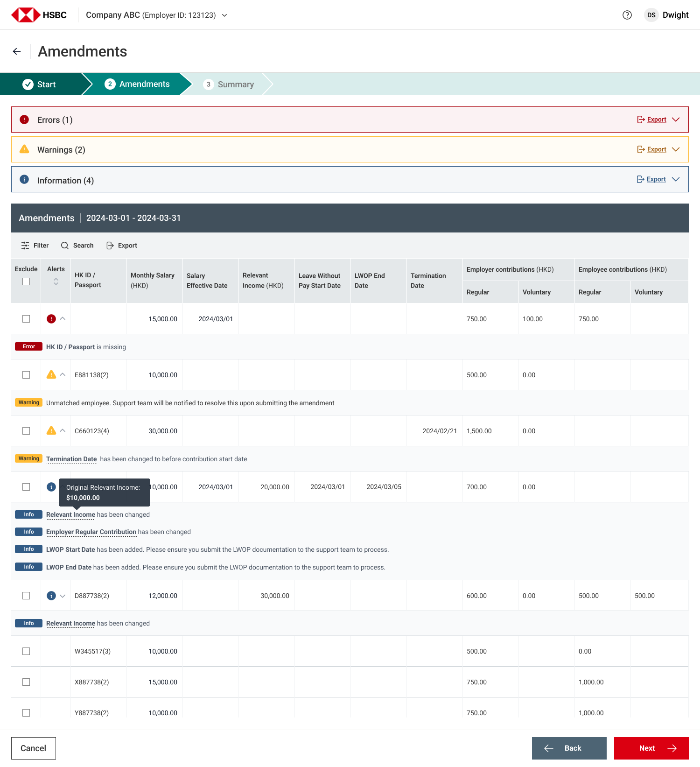Collapse alert details for missing ID row
The height and width of the screenshot is (767, 700).
pyautogui.click(x=63, y=318)
